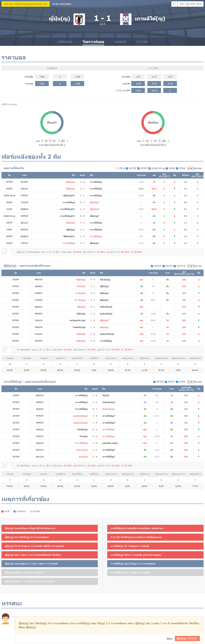Toggle the 'ที่บ้าน' home-only checkbox

(117, 169)
